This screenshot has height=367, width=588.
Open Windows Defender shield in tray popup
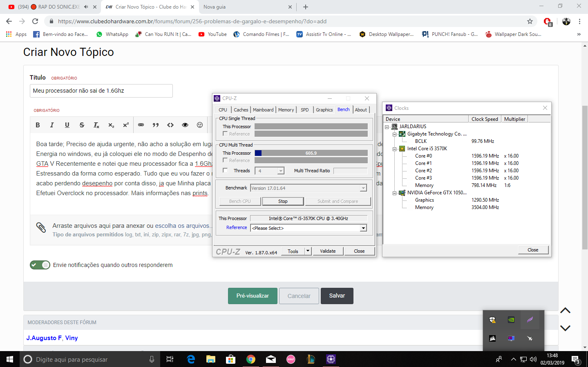point(492,320)
